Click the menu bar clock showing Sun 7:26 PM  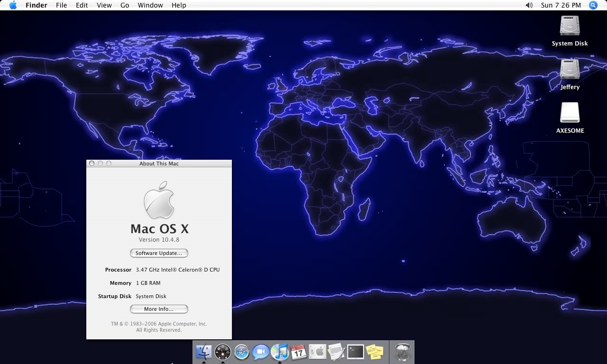(x=561, y=5)
